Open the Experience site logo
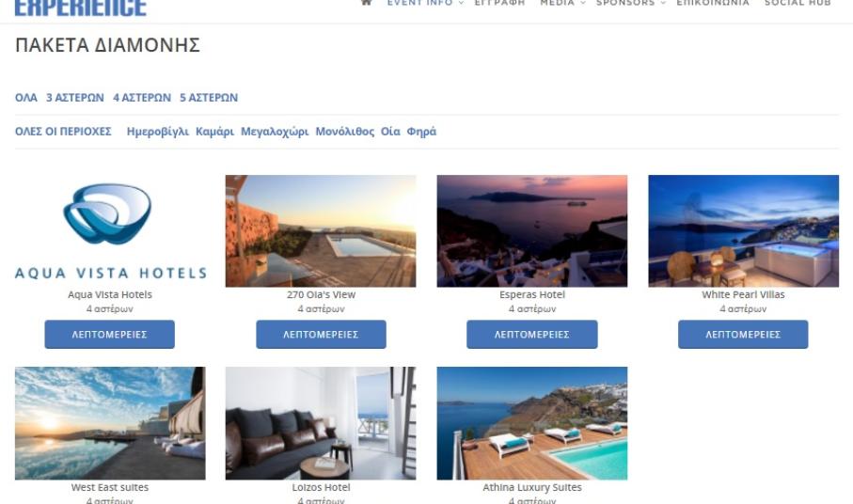 point(81,8)
